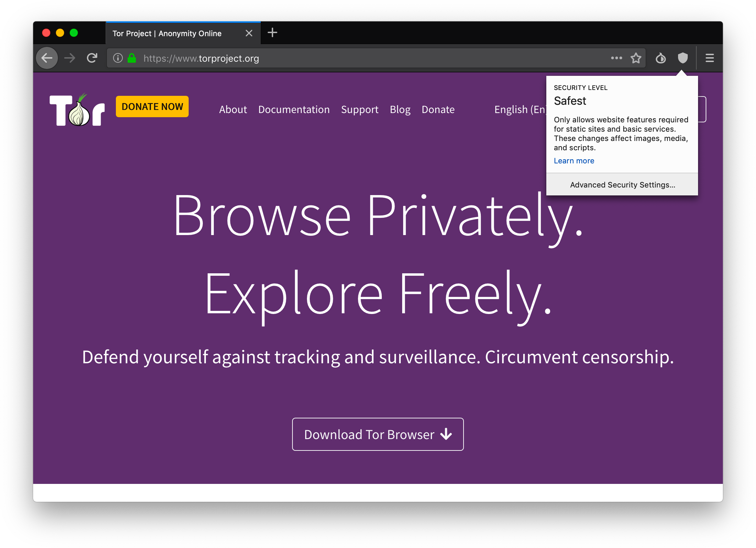Select the Tor Project | Anonymity Online tab

click(183, 33)
